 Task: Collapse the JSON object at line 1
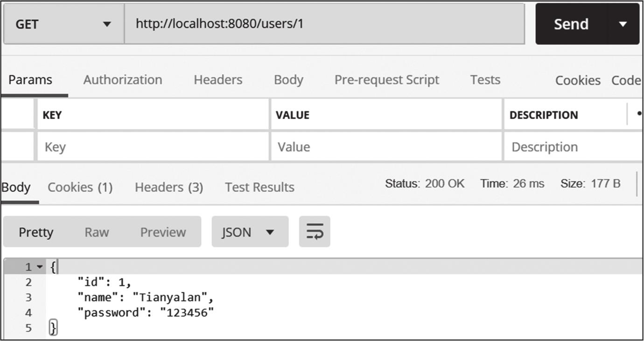coord(39,267)
